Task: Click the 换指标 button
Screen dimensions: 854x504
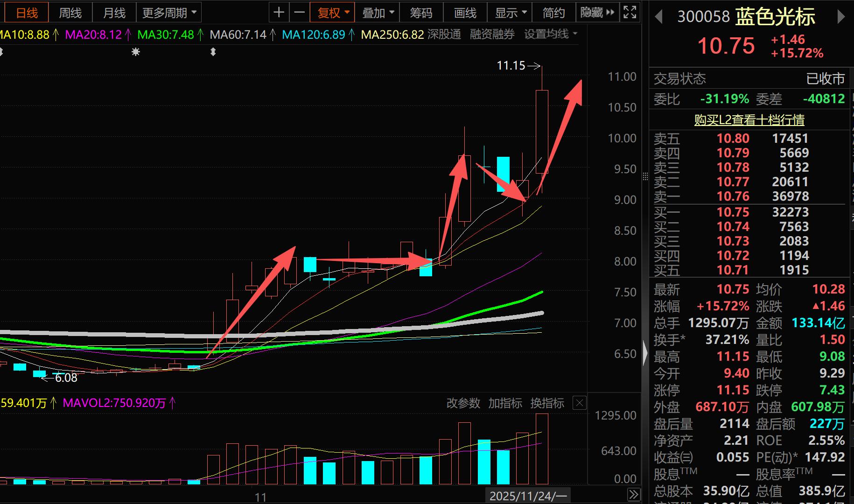Action: click(547, 403)
